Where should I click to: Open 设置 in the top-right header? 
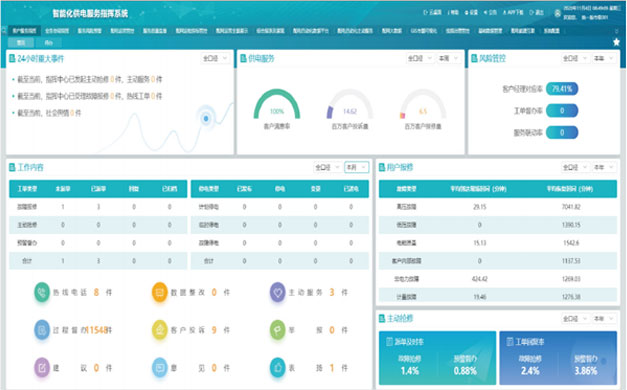tap(471, 12)
